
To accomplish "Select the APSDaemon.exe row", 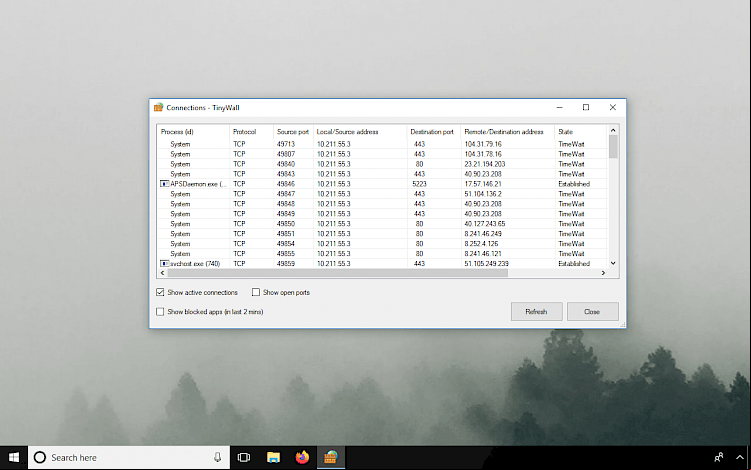I will 382,184.
